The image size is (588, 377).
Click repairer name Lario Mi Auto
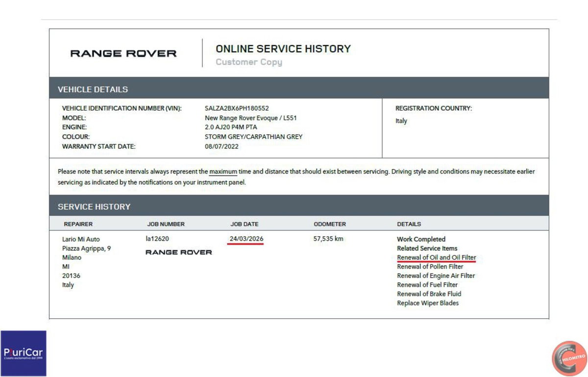tap(81, 239)
